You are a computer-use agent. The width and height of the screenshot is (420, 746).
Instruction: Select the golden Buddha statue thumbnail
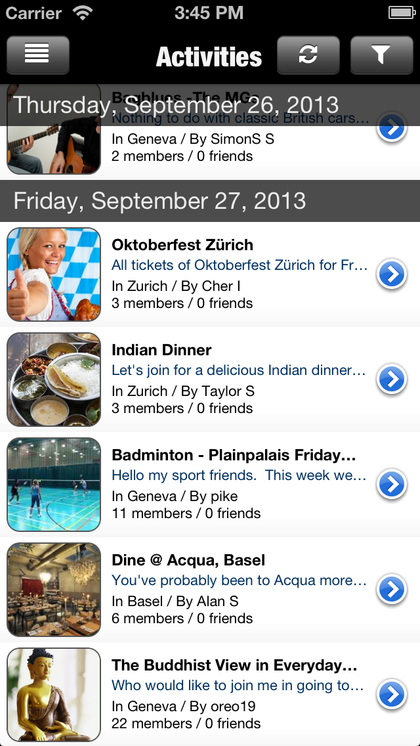(54, 695)
